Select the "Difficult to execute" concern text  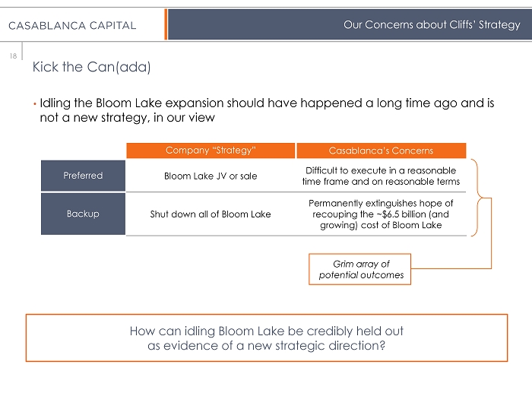pos(381,176)
